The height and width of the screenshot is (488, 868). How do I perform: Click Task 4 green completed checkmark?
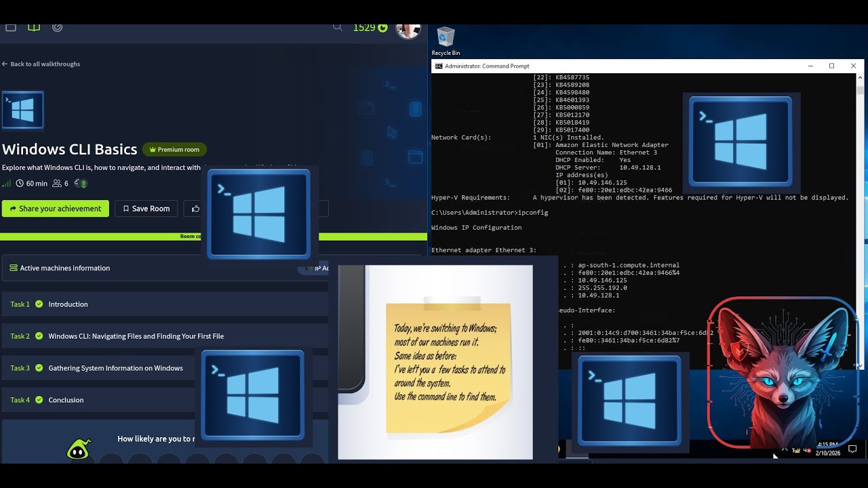click(x=39, y=400)
